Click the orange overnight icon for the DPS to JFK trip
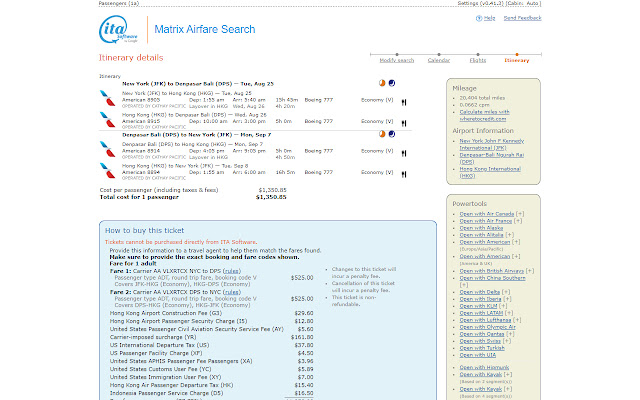The image size is (640, 400). click(x=382, y=134)
